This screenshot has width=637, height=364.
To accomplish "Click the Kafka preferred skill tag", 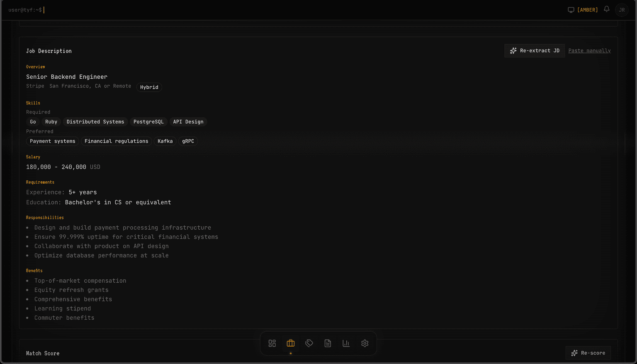I will (165, 141).
